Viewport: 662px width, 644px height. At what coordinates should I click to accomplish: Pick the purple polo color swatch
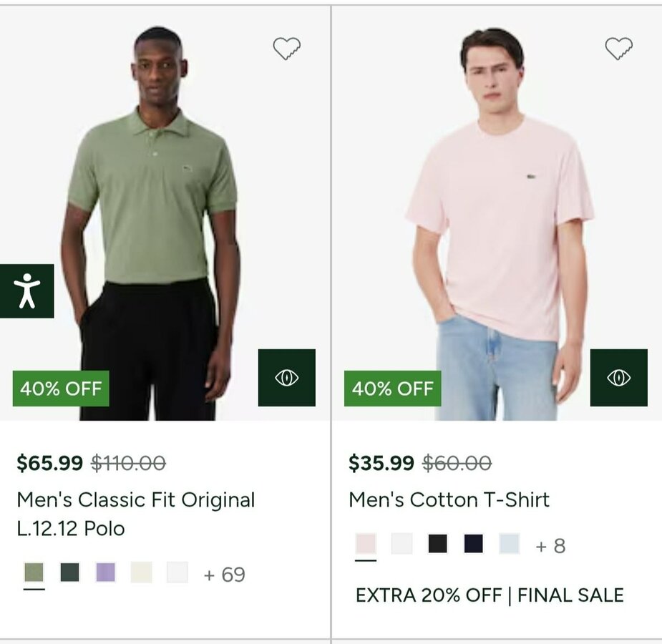105,572
